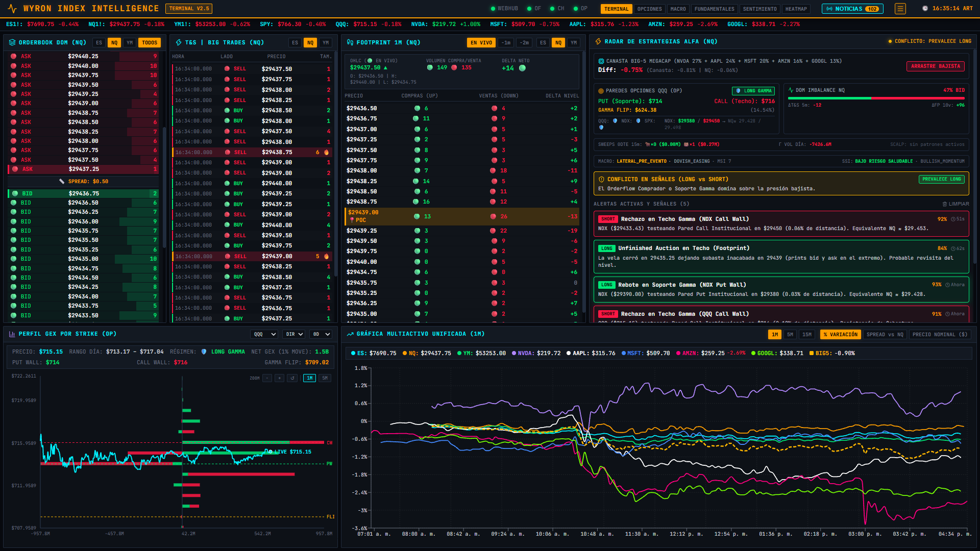Open the Macro tab
This screenshot has width=980, height=551.
(x=678, y=9)
